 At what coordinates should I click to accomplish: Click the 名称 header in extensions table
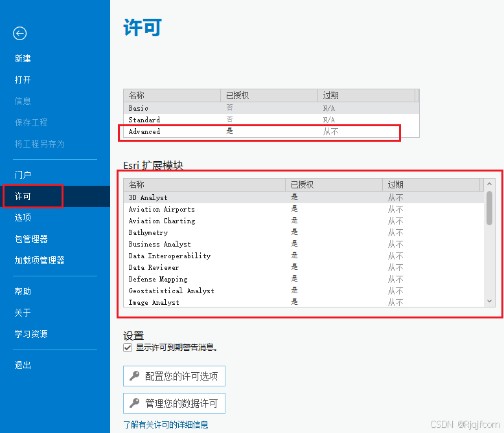(205, 184)
